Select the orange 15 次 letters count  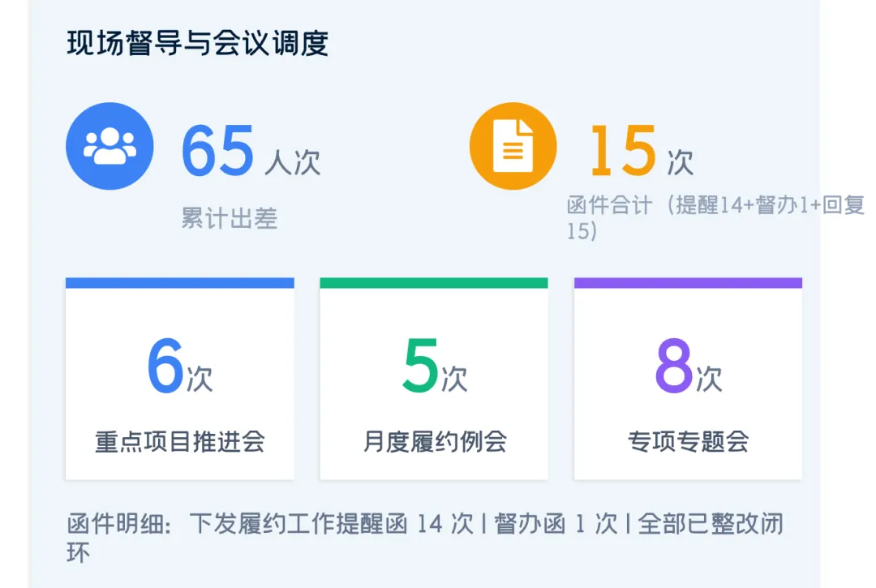tap(641, 151)
